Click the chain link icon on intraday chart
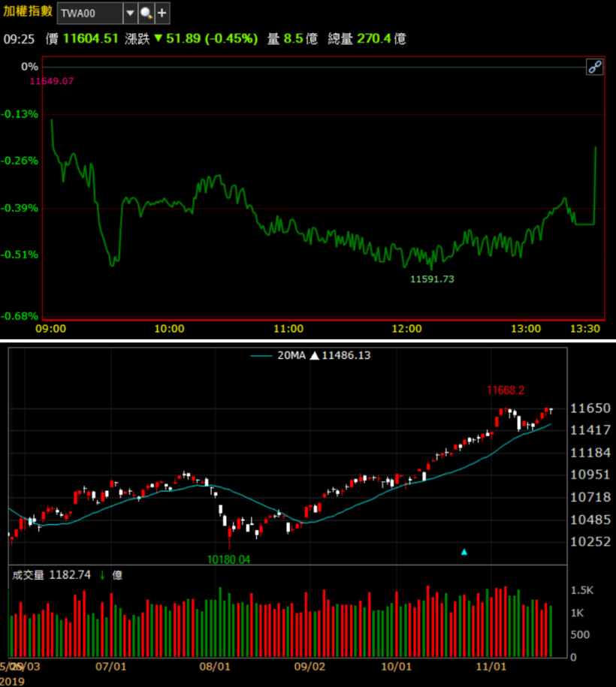The image size is (616, 687). click(594, 67)
